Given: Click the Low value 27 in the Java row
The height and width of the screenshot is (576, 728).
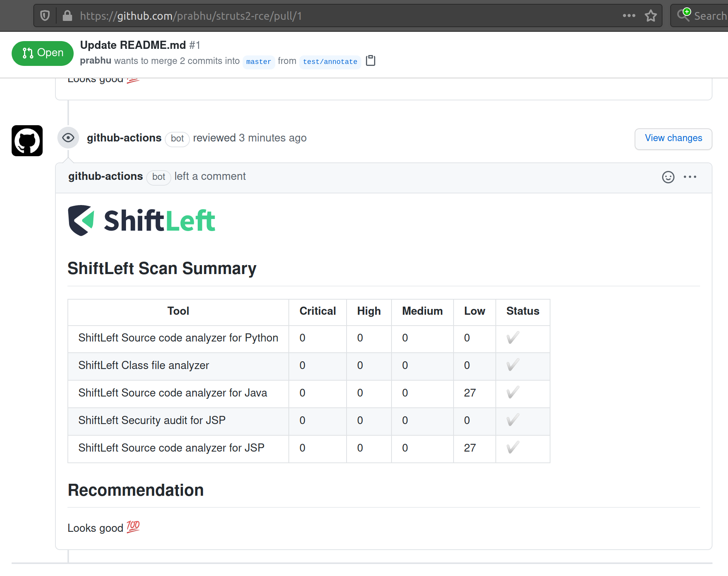Looking at the screenshot, I should [470, 393].
